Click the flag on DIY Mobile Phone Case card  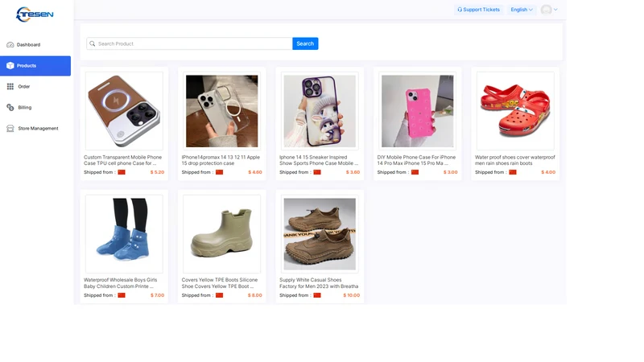tap(415, 172)
